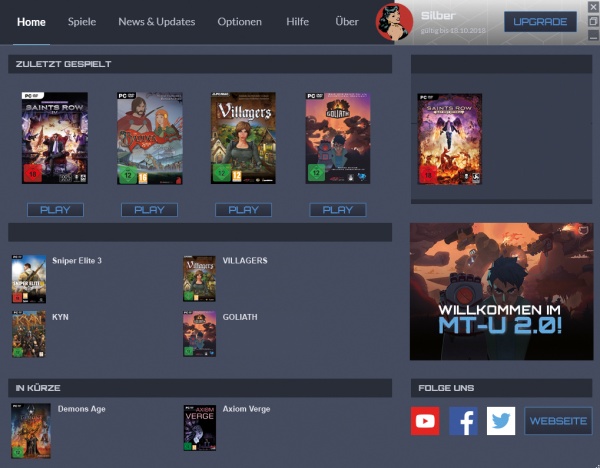Play The Banner Saga game
The image size is (600, 468).
[149, 210]
